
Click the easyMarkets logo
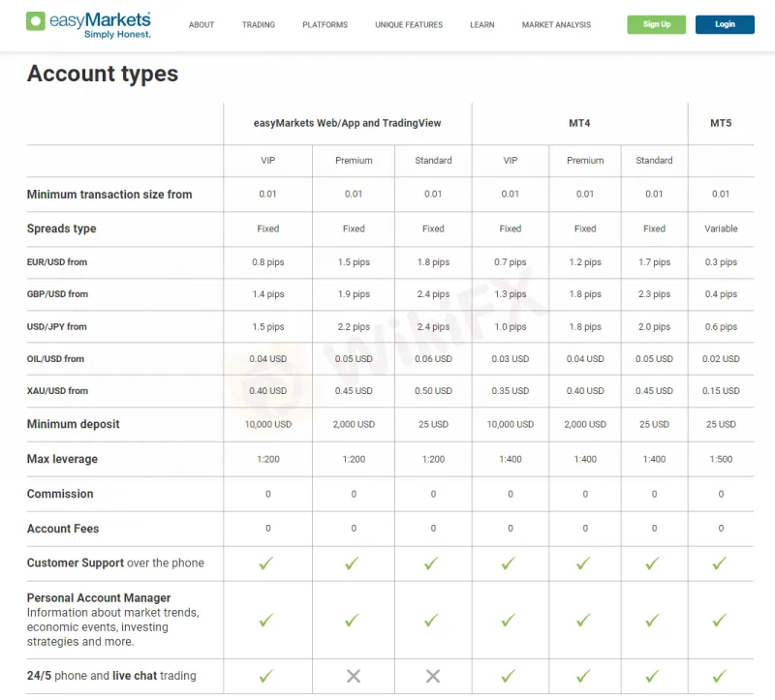88,25
